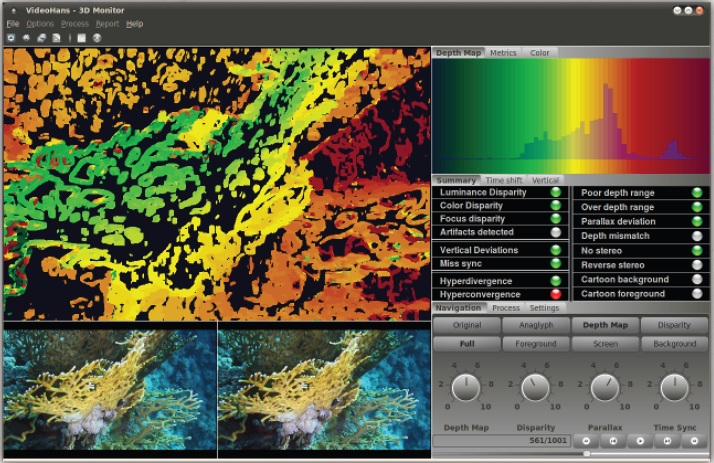Screen dimensions: 714x463
Task: Select the Background button
Action: [x=674, y=344]
